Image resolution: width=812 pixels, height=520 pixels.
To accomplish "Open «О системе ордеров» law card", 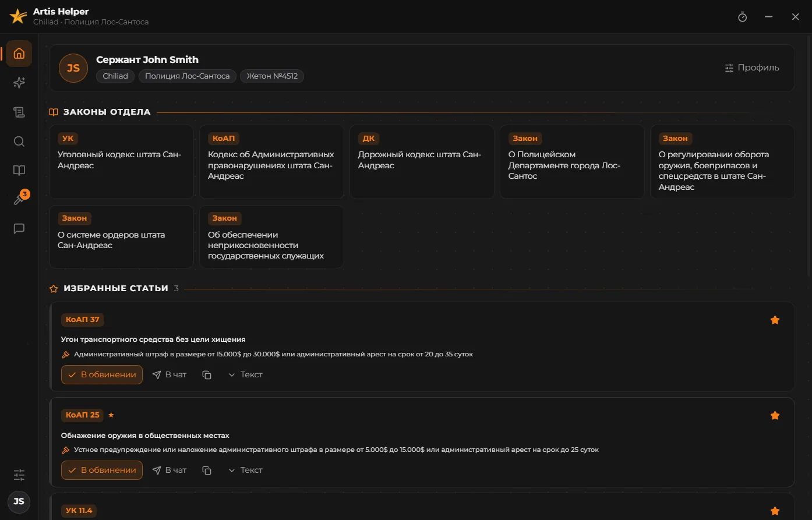I will click(121, 237).
